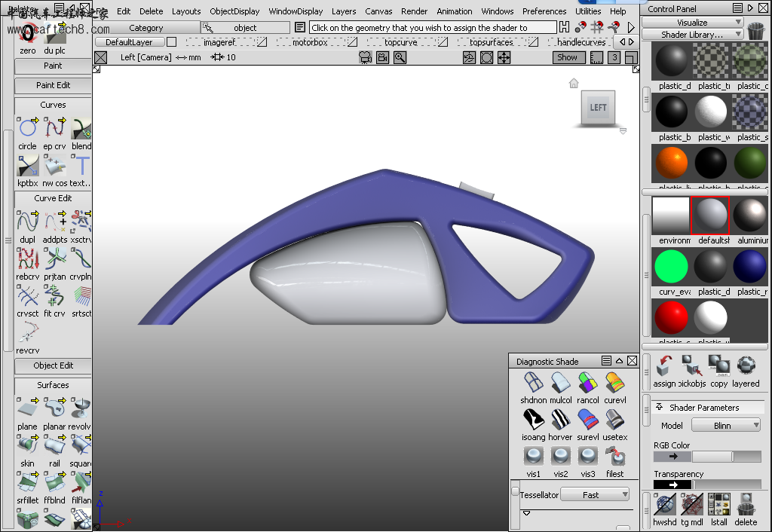Select the nw cos curve tool
The height and width of the screenshot is (532, 772).
tap(54, 165)
